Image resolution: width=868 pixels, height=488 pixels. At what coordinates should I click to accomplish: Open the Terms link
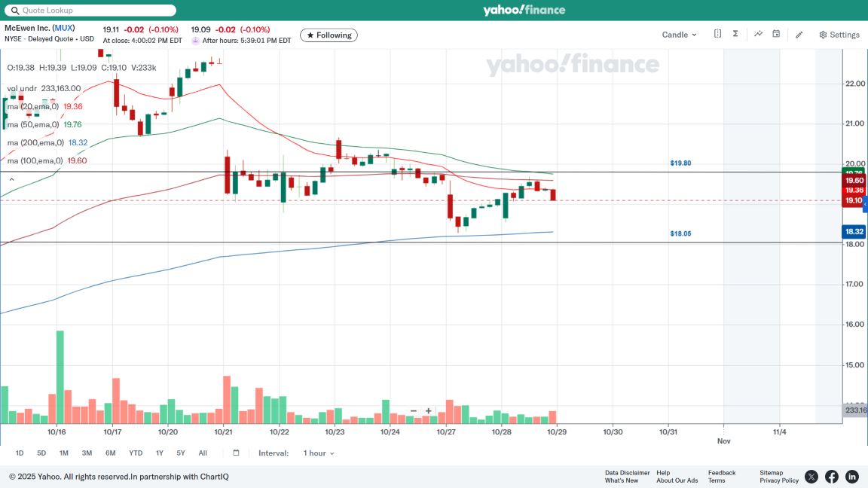coord(717,480)
